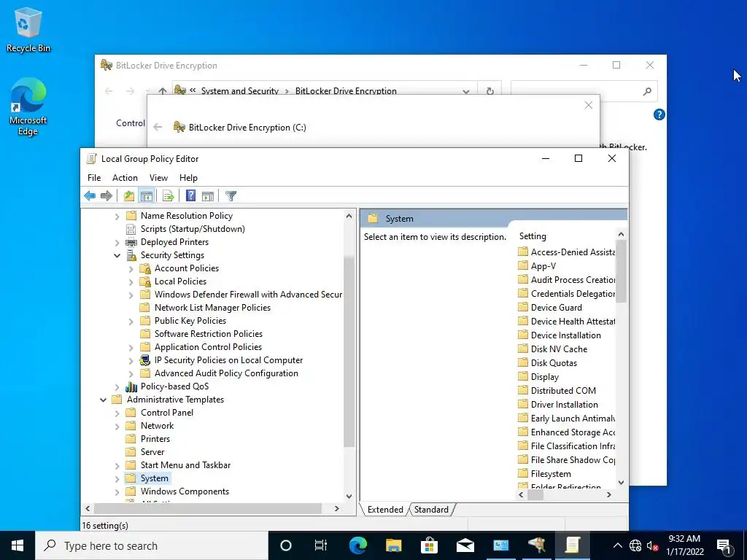
Task: Open the Action menu
Action: coord(125,178)
